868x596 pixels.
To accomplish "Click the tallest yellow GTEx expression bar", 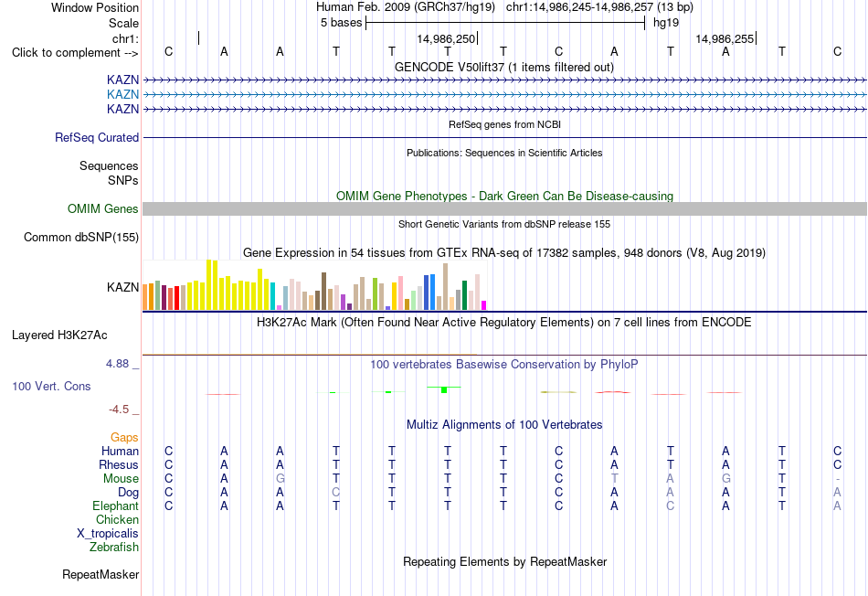I will pyautogui.click(x=209, y=284).
